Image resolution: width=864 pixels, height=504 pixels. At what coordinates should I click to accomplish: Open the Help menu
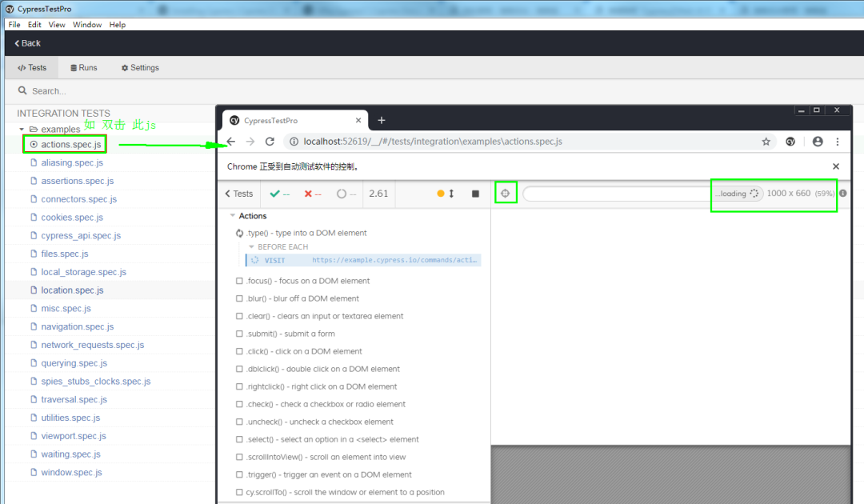pos(118,24)
